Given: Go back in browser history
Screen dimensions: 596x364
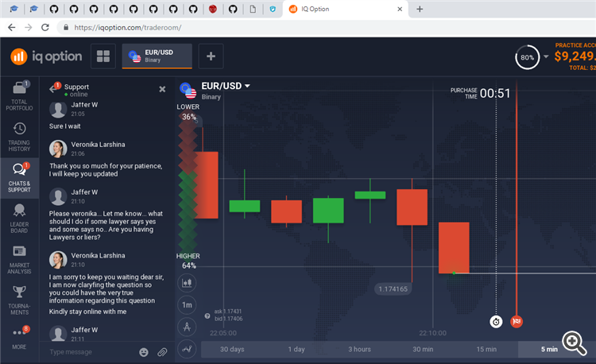Looking at the screenshot, I should pos(12,27).
